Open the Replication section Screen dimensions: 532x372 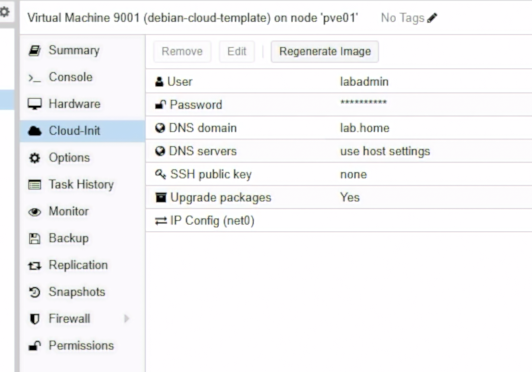tap(83, 265)
